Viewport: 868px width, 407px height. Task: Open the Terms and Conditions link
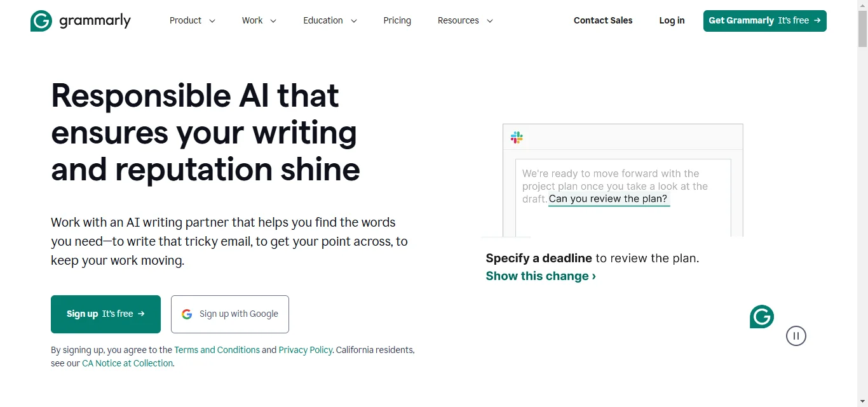point(217,349)
